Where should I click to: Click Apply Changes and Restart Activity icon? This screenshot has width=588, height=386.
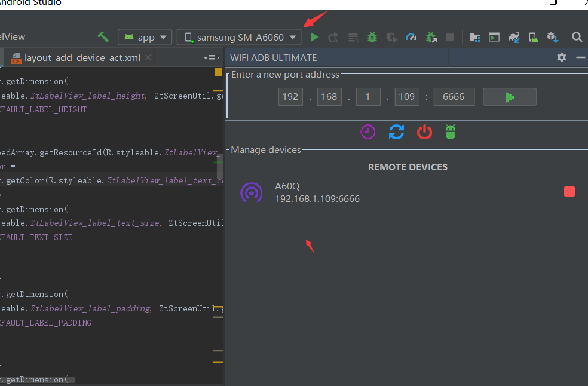333,38
